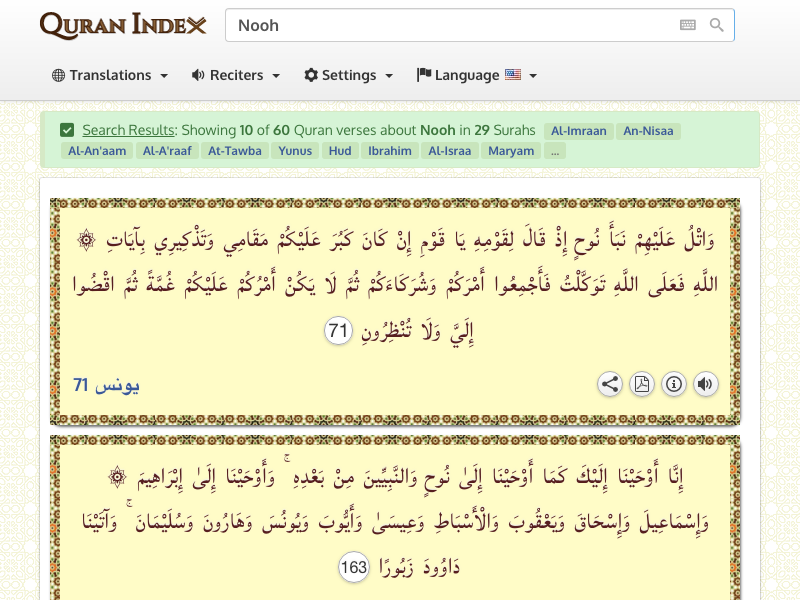Click the ornament at the start of verse 163
The width and height of the screenshot is (800, 600).
(117, 477)
